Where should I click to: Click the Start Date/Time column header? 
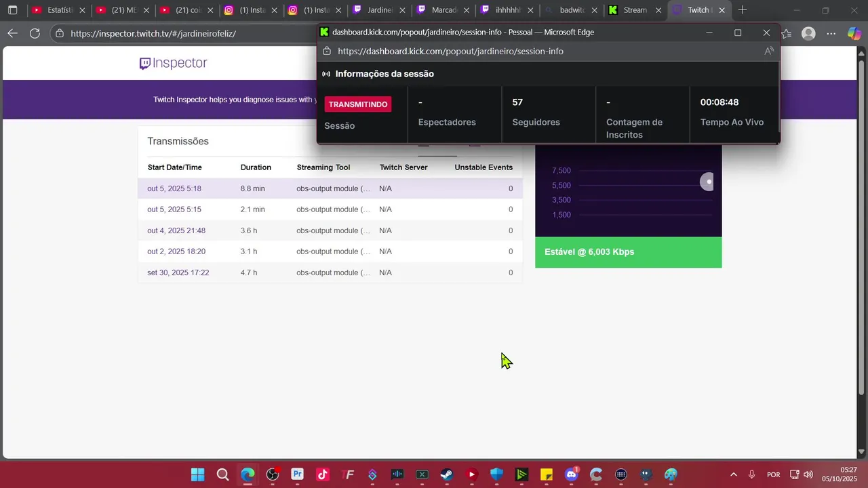point(175,167)
